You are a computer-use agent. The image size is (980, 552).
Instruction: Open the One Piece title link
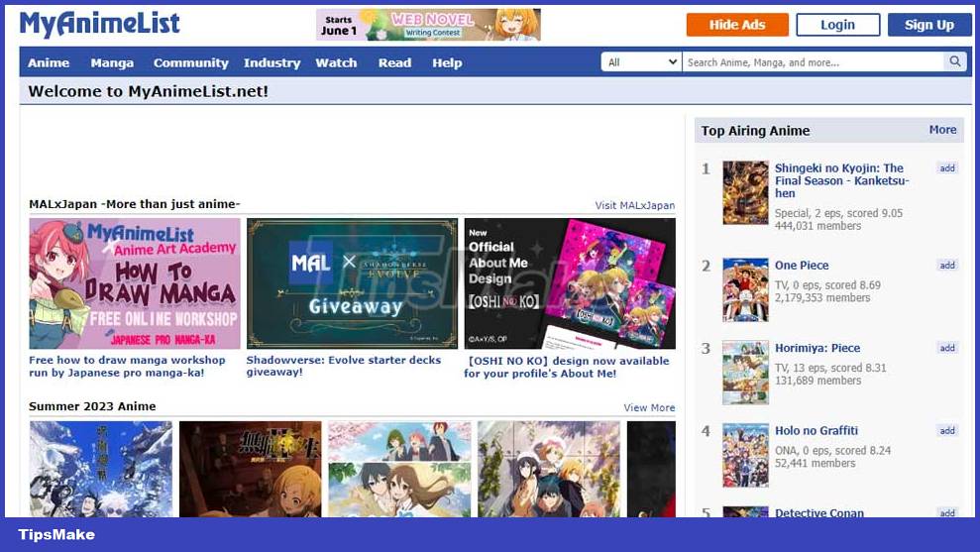coord(802,265)
